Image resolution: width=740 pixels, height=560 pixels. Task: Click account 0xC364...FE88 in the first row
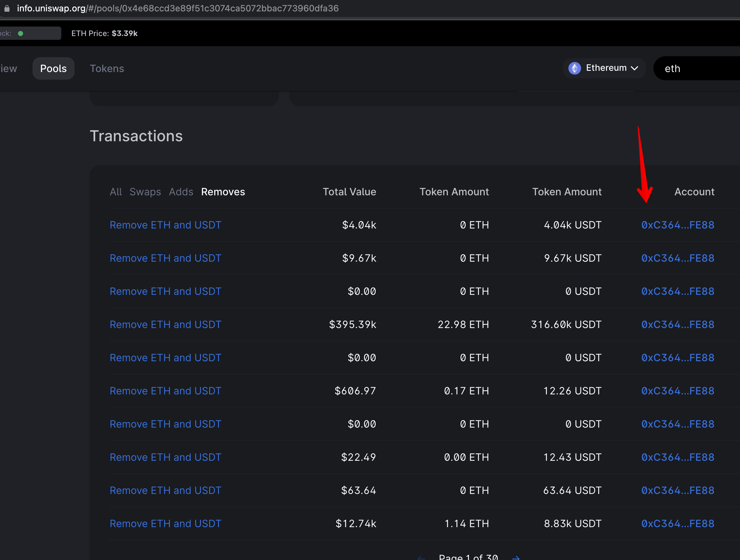point(677,225)
